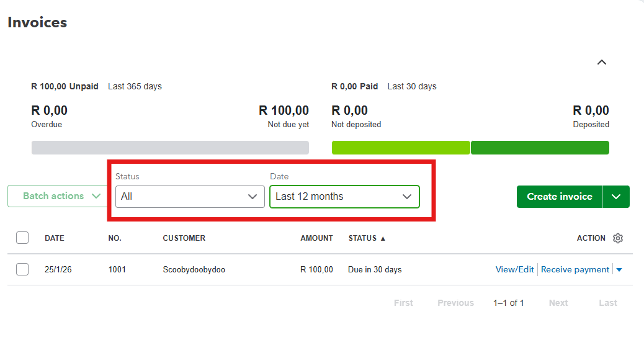Sort by Customer column header
The width and height of the screenshot is (644, 358).
184,238
